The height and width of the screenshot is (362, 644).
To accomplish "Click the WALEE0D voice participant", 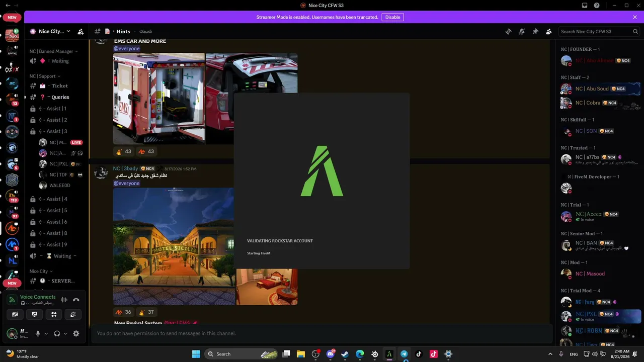I will pyautogui.click(x=61, y=186).
